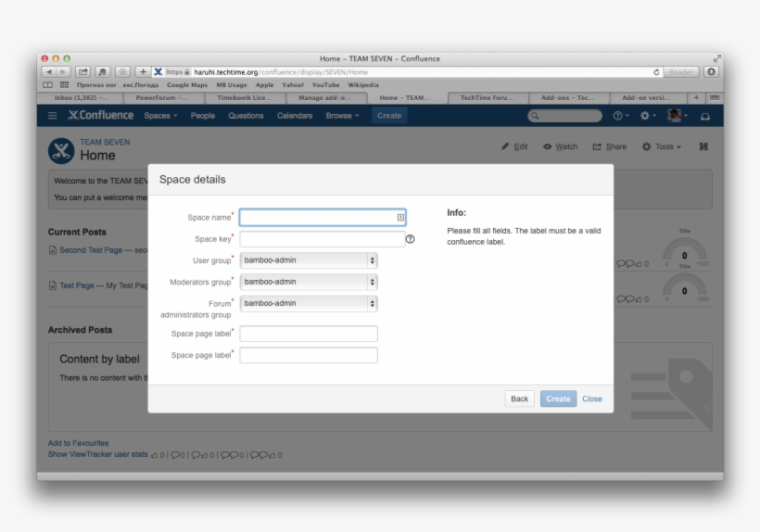This screenshot has width=760, height=532.
Task: Open the TEAM SEVEN breadcrumb link
Action: 105,142
